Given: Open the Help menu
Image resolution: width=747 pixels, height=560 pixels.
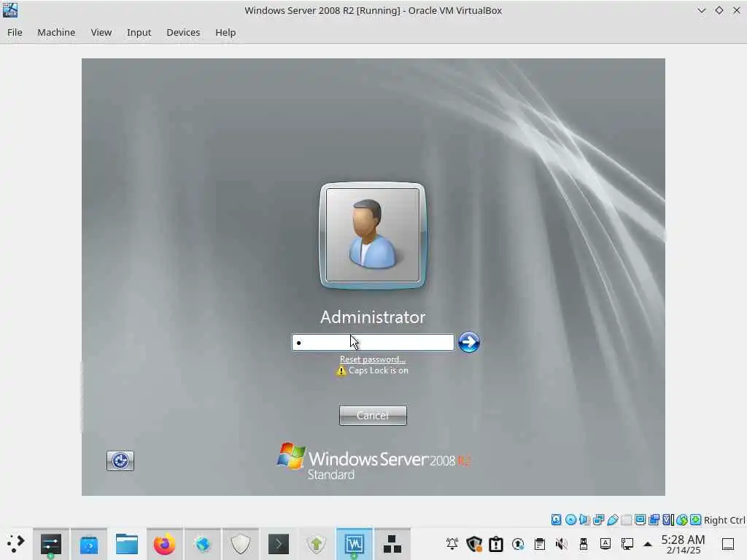Looking at the screenshot, I should point(225,32).
